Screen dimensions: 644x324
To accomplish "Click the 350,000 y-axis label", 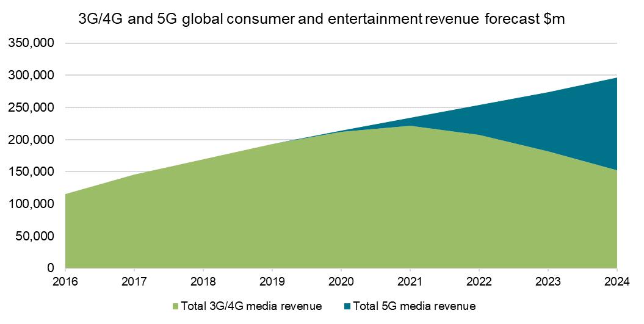I will [x=32, y=43].
